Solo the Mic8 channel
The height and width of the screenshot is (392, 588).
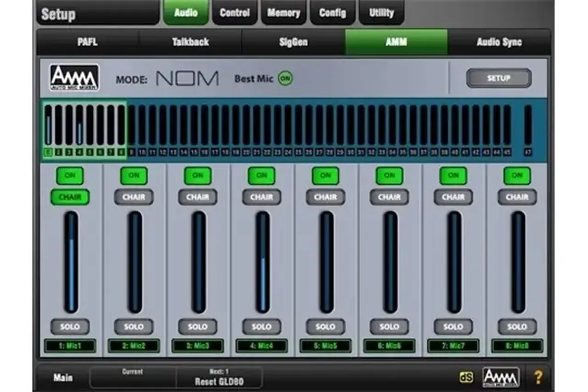(517, 327)
